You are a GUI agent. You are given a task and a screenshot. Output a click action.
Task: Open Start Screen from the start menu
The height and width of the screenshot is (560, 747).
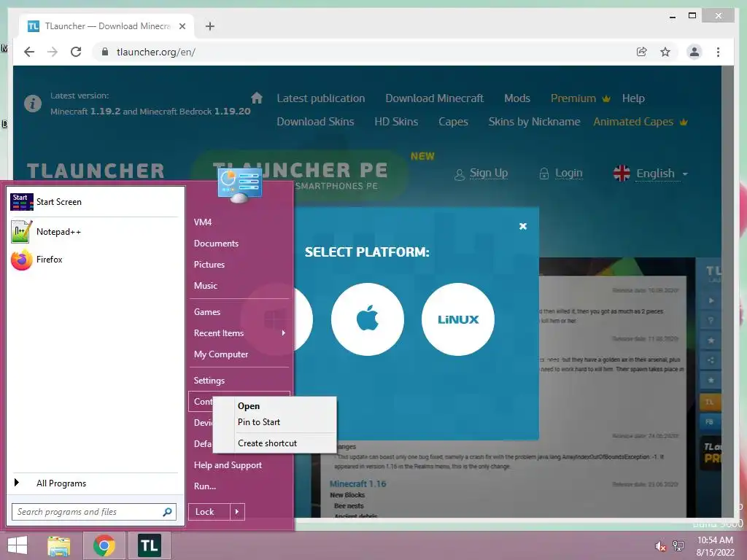94,202
